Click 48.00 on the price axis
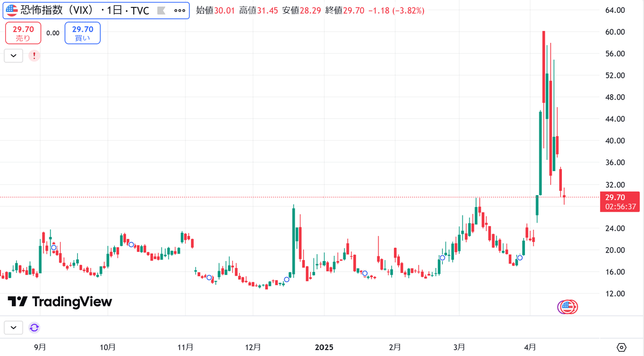The width and height of the screenshot is (644, 356). click(x=614, y=98)
